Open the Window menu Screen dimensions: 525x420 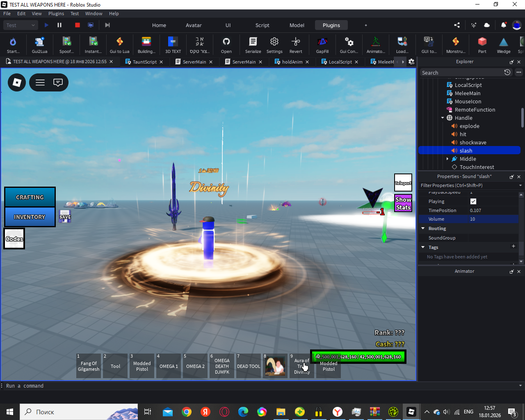pyautogui.click(x=94, y=14)
